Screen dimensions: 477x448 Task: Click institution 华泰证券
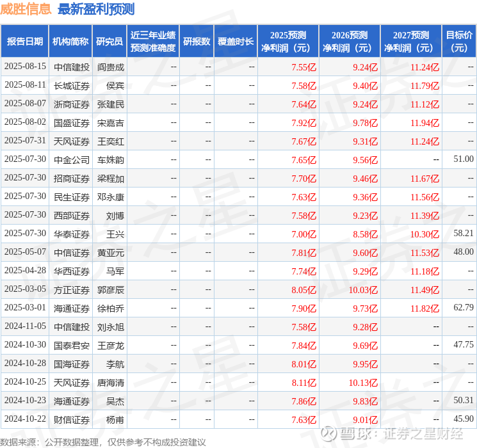[x=72, y=234]
